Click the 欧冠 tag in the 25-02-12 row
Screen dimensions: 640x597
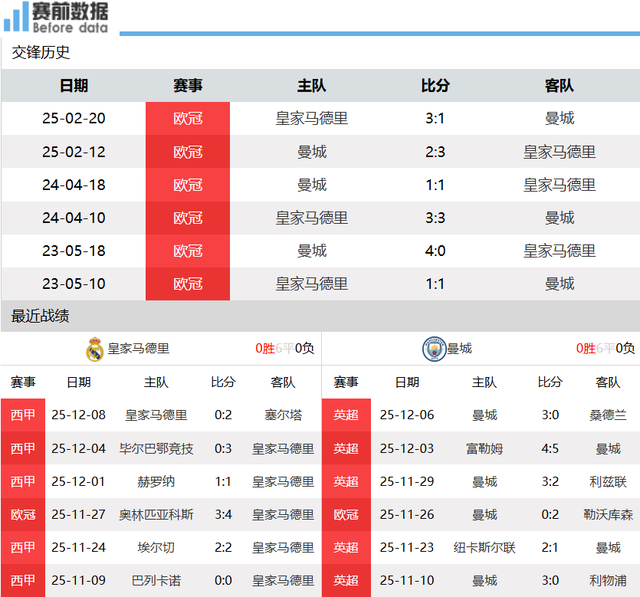click(x=188, y=152)
